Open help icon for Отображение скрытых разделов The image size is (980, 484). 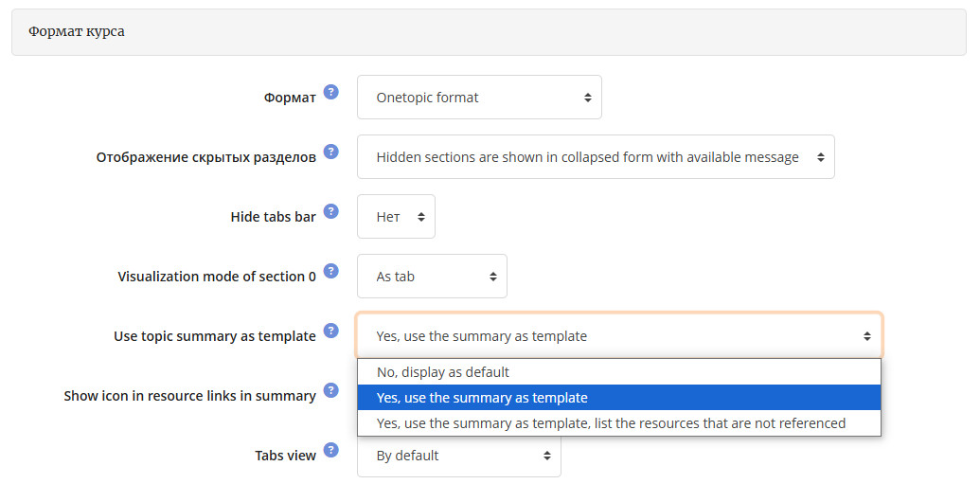[x=331, y=152]
